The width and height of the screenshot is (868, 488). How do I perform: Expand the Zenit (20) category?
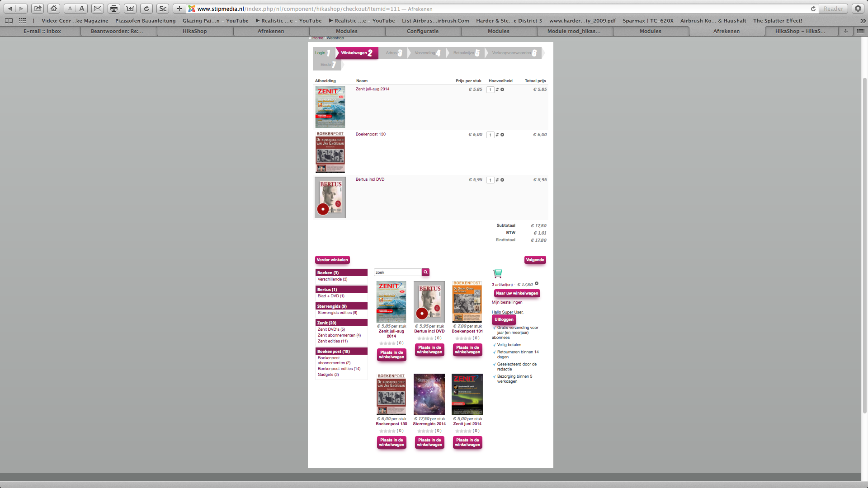tap(341, 323)
